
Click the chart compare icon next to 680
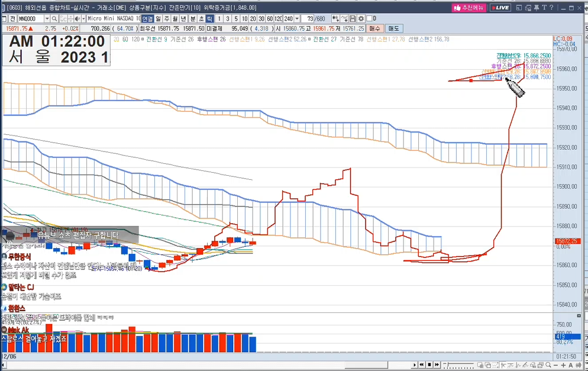point(335,19)
